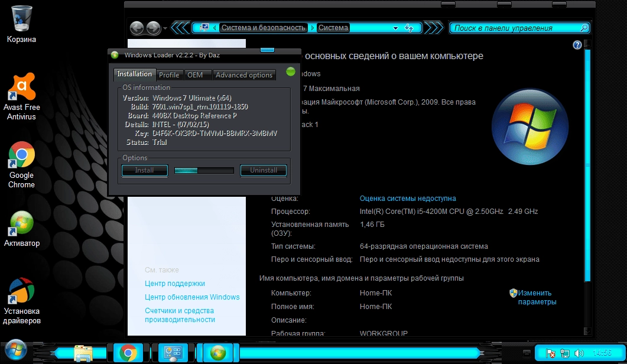Launch Avast Free Antivirus desktop shortcut
The height and width of the screenshot is (364, 627).
[x=22, y=97]
